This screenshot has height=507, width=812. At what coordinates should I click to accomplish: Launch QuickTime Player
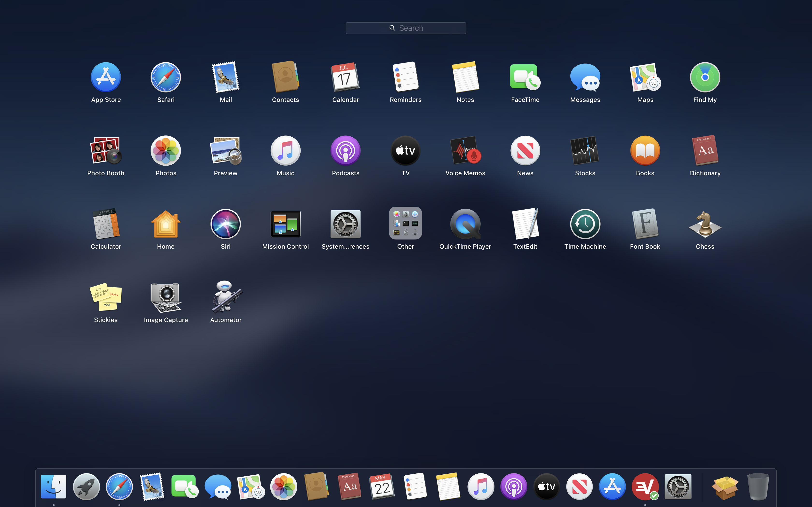click(465, 224)
